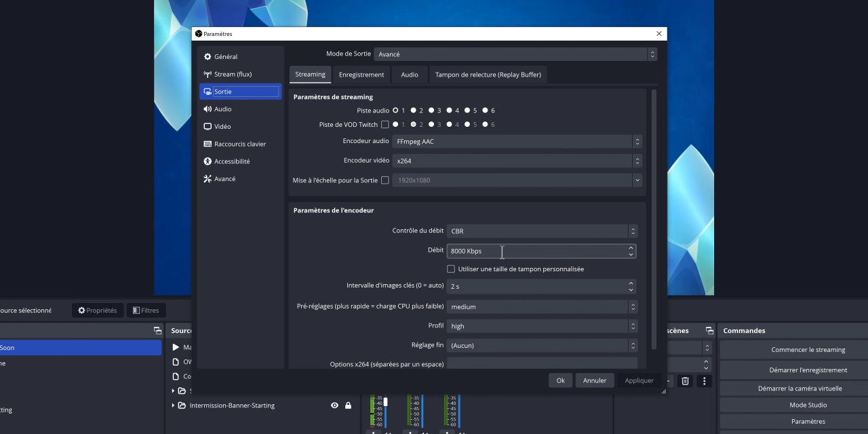Select the Audio section in sidebar

222,109
